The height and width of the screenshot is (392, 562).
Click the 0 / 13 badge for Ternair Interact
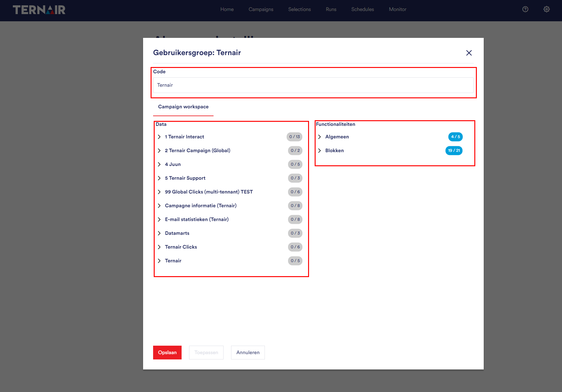pyautogui.click(x=295, y=137)
